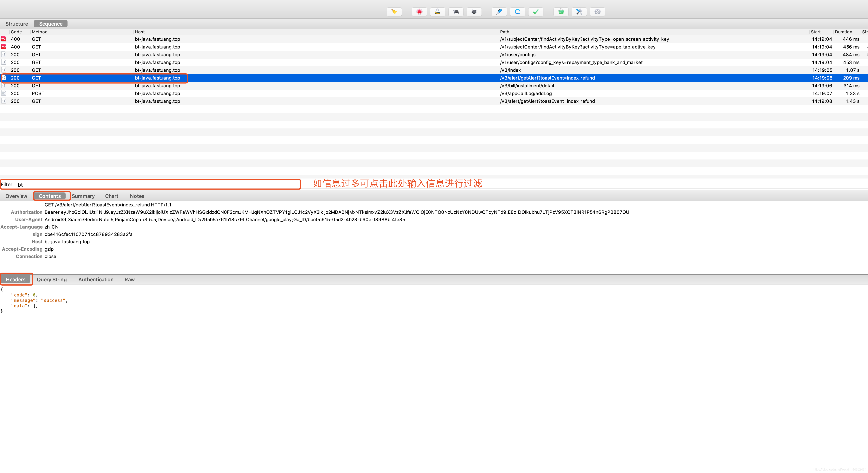Click row icon for /v3/index request

[4, 70]
